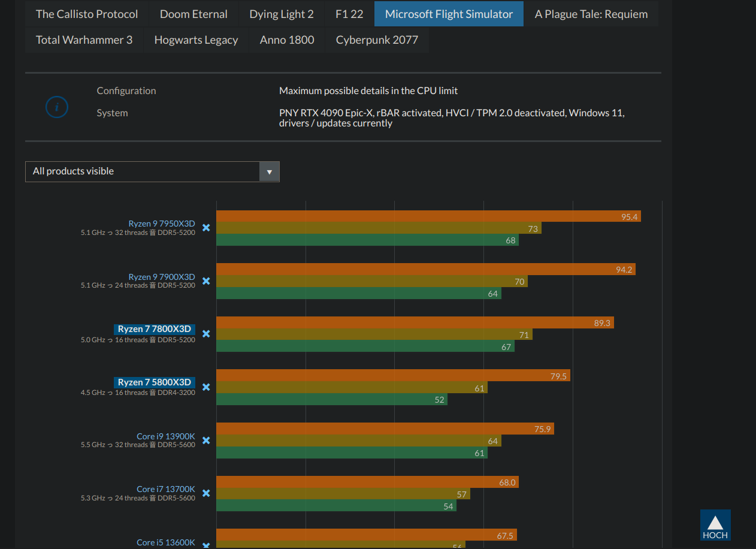This screenshot has width=756, height=549.
Task: Click the 95.4 value on the orange bar
Action: pos(630,216)
